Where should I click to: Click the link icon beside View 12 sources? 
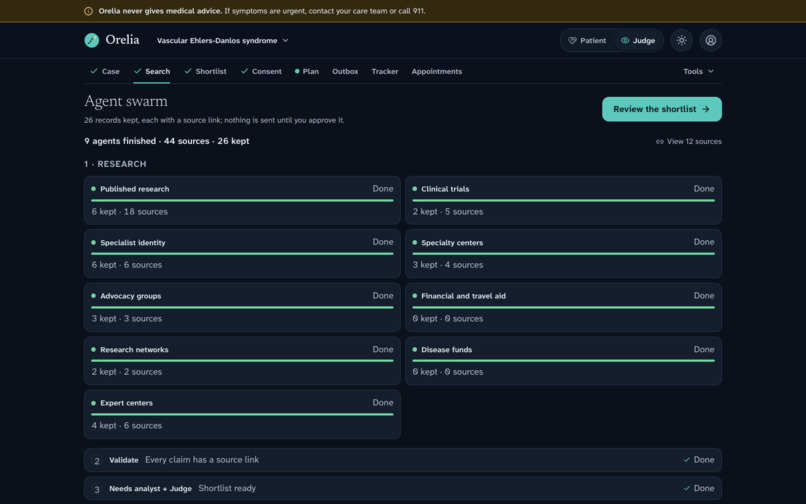tap(660, 141)
